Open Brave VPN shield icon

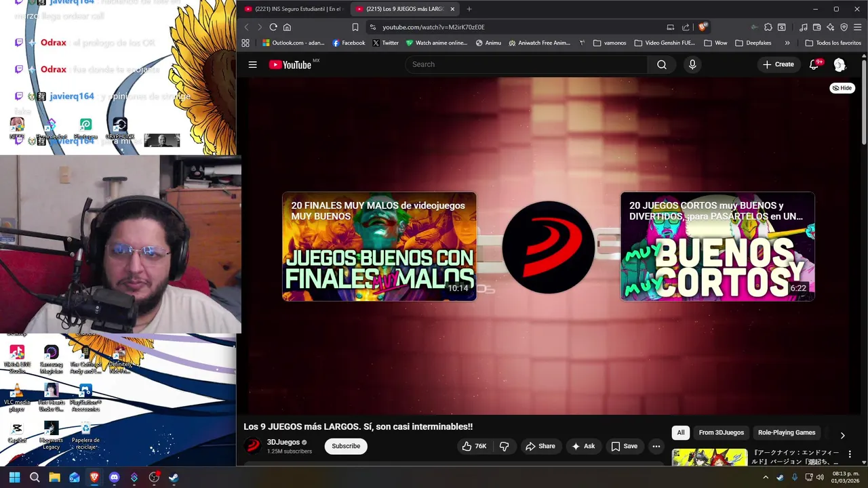844,27
